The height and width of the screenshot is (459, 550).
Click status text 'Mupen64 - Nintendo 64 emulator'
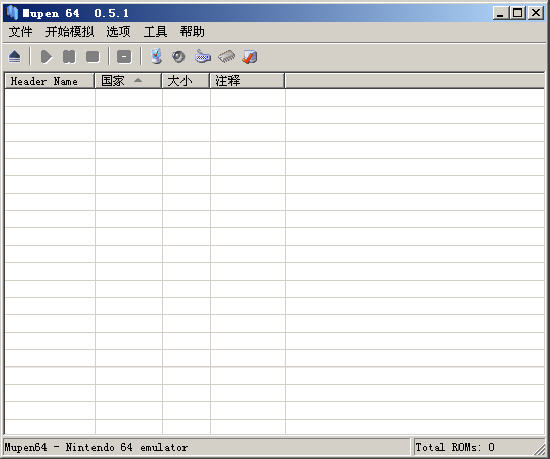[x=96, y=447]
